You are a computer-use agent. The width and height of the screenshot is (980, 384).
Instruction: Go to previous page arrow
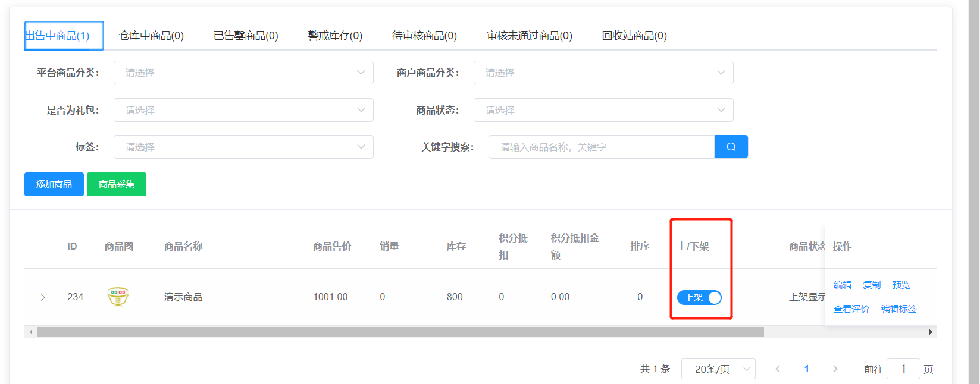tap(778, 369)
